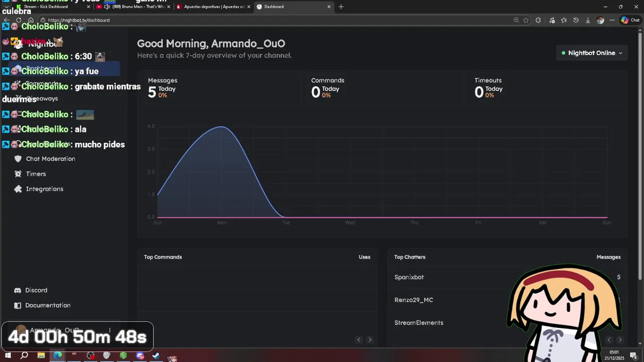644x362 pixels.
Task: Close the Dashboard browser tab
Action: click(x=329, y=7)
